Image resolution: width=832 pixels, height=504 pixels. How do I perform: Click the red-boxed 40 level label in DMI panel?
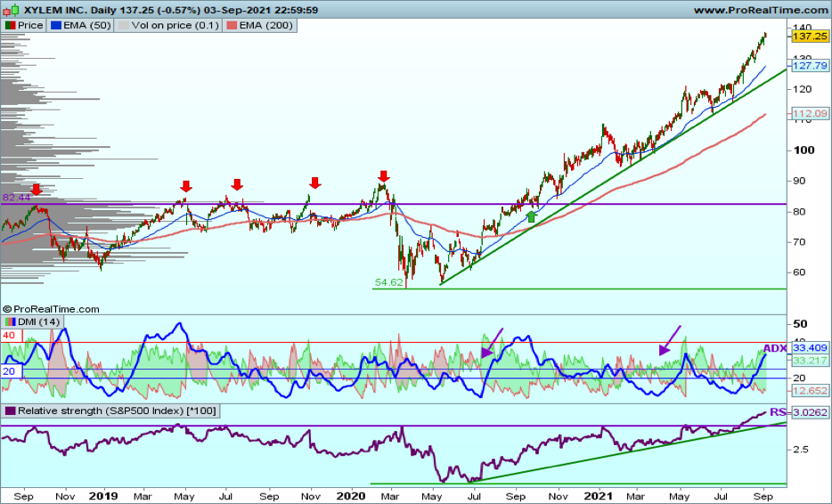(x=10, y=336)
